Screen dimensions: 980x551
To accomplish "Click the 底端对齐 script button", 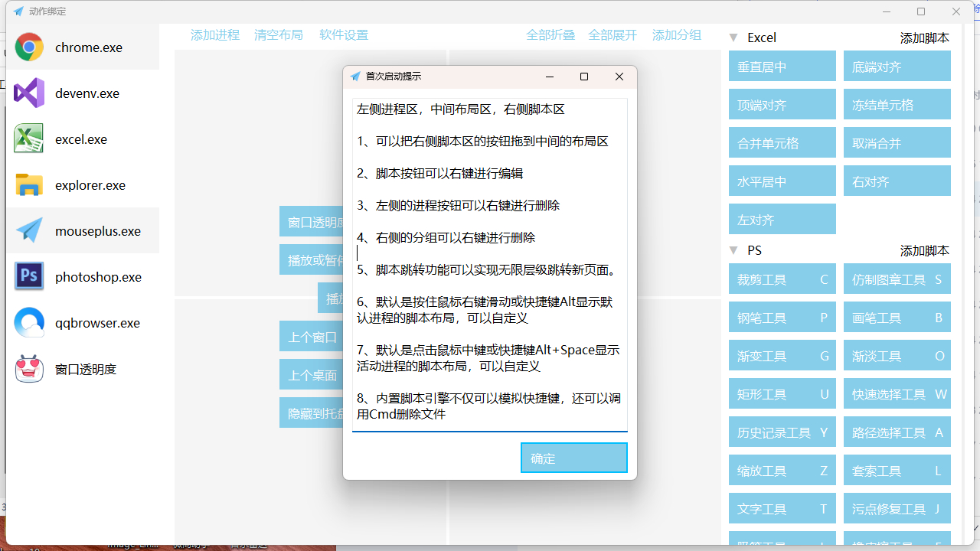I will (897, 67).
